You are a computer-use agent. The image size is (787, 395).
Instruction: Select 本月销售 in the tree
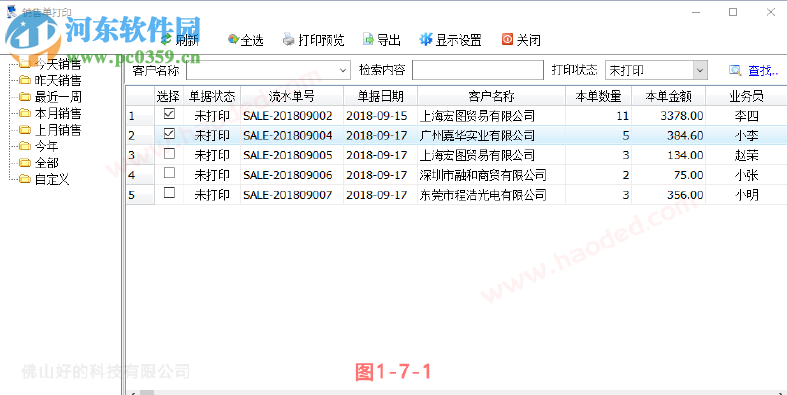coord(58,113)
